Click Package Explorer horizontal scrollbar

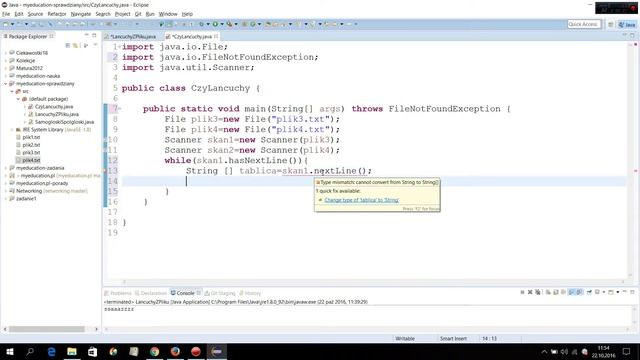[47, 329]
